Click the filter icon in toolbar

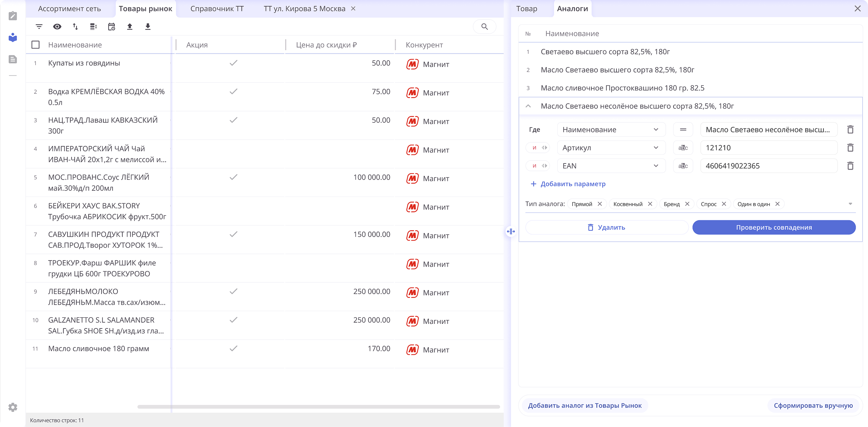pos(39,27)
